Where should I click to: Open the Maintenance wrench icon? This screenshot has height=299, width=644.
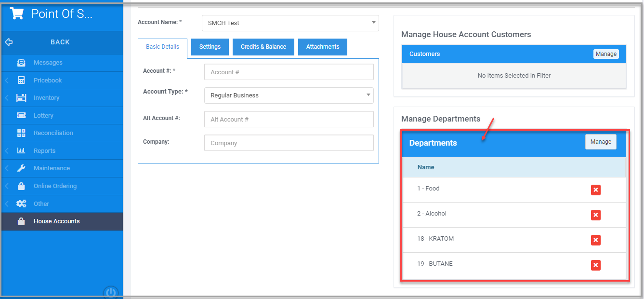point(21,168)
